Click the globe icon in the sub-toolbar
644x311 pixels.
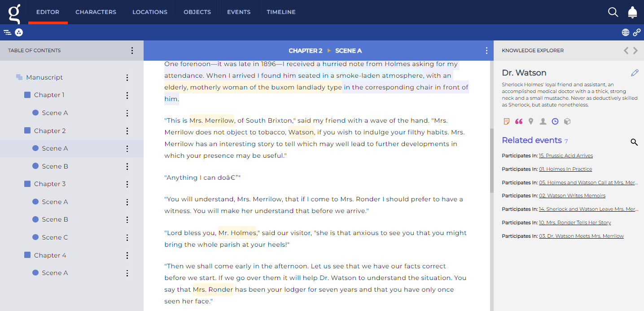(x=625, y=32)
